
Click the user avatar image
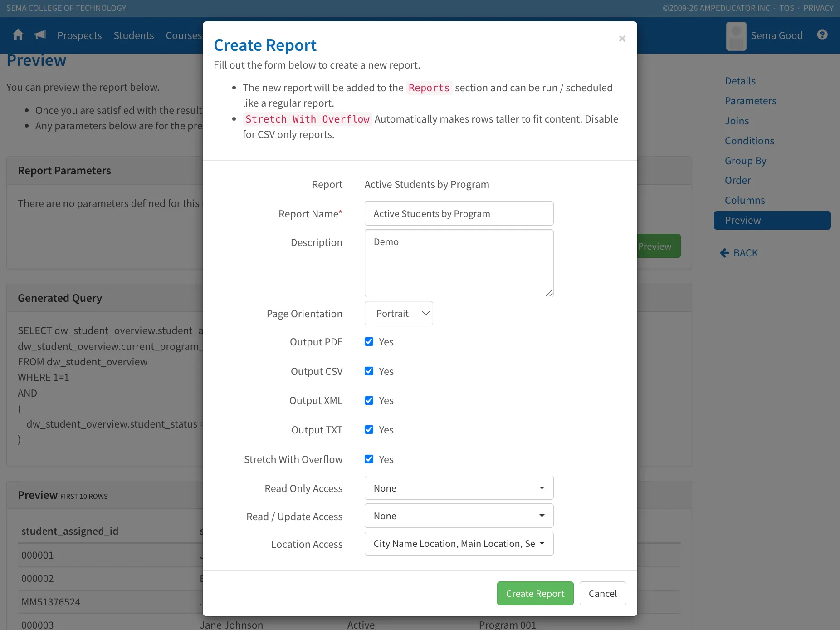coord(736,36)
